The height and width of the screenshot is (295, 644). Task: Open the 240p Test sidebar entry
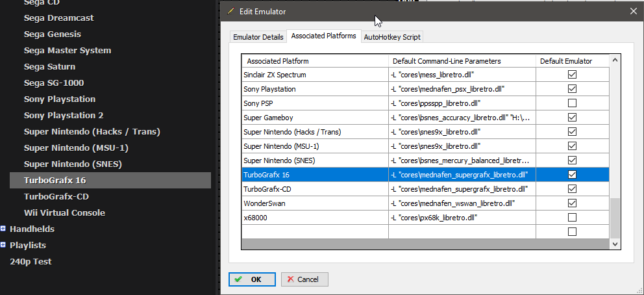[31, 261]
